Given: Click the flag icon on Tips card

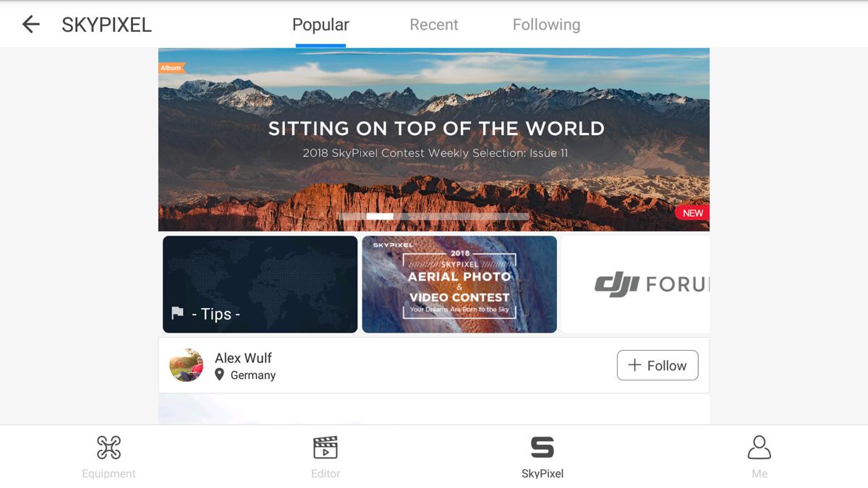Looking at the screenshot, I should [x=177, y=313].
